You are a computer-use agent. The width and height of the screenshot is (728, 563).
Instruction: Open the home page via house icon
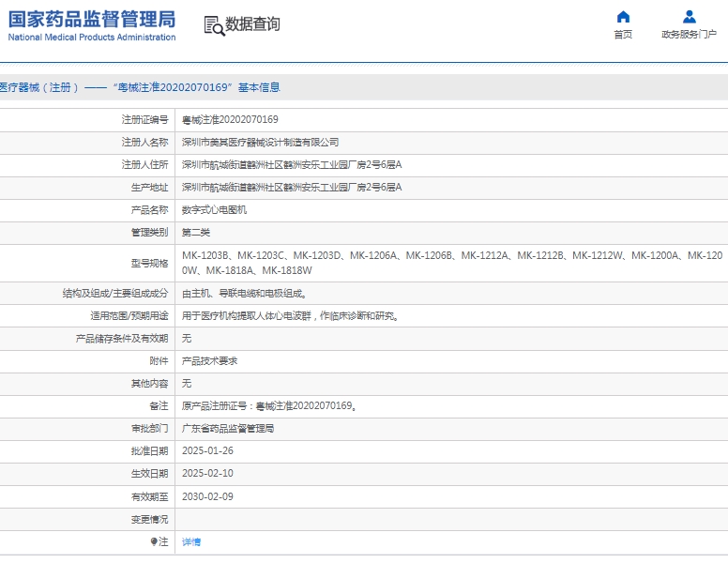[x=623, y=17]
